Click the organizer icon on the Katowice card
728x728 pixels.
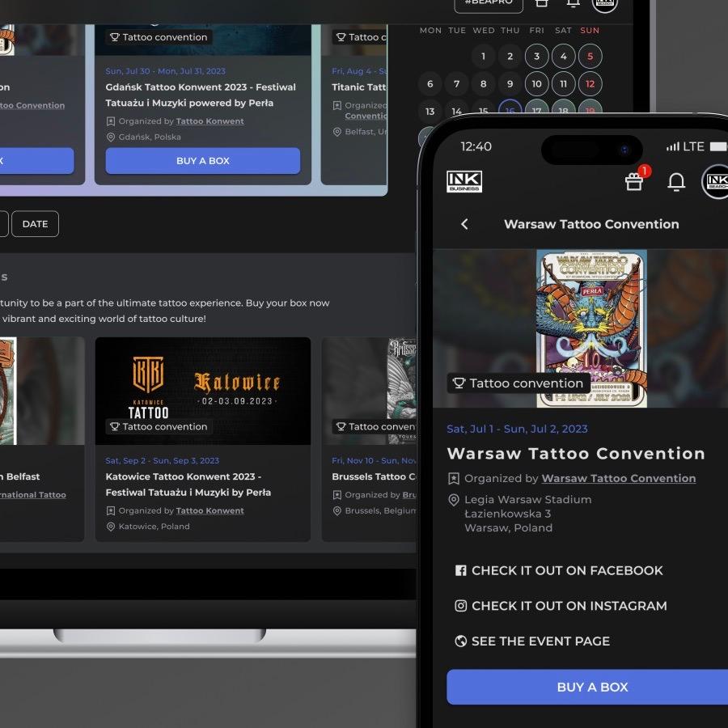coord(111,510)
